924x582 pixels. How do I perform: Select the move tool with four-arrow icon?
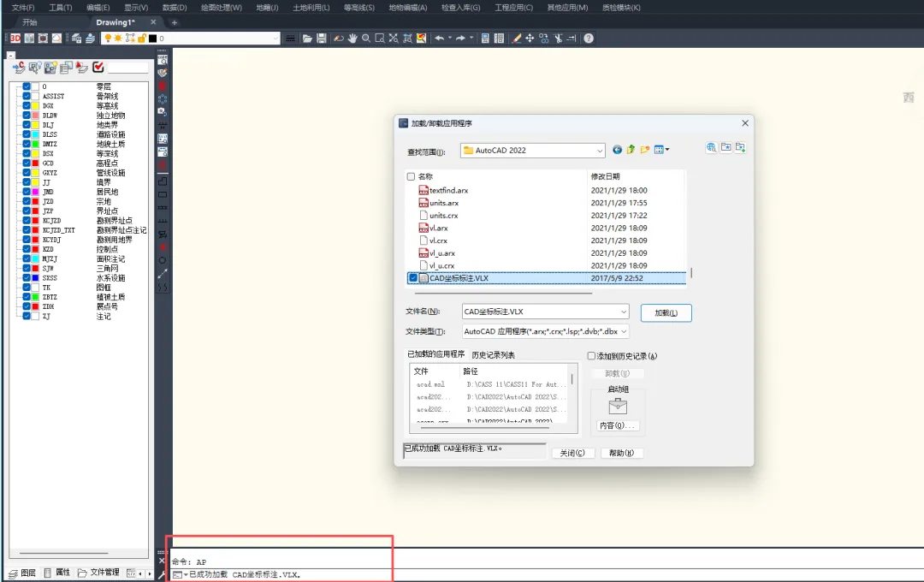tap(530, 39)
